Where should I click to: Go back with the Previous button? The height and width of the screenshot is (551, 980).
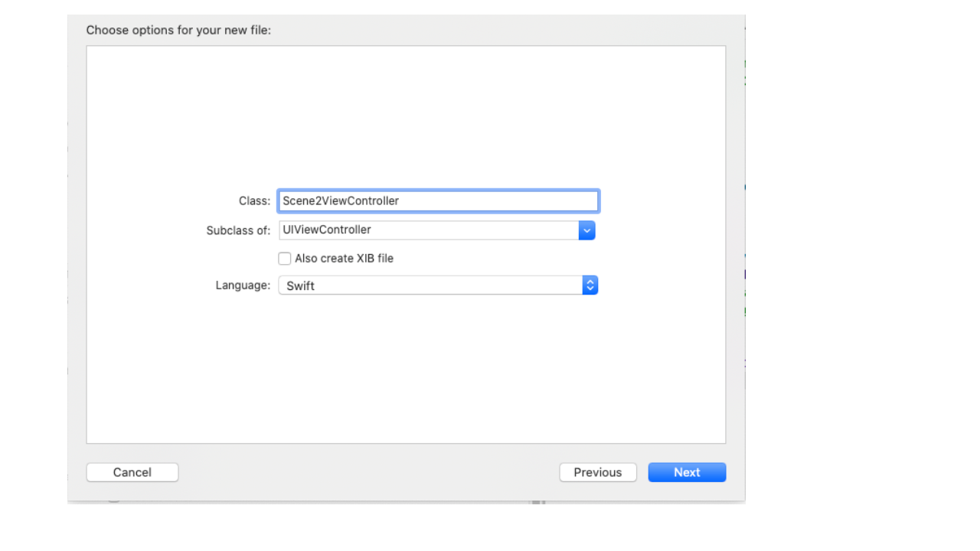597,472
